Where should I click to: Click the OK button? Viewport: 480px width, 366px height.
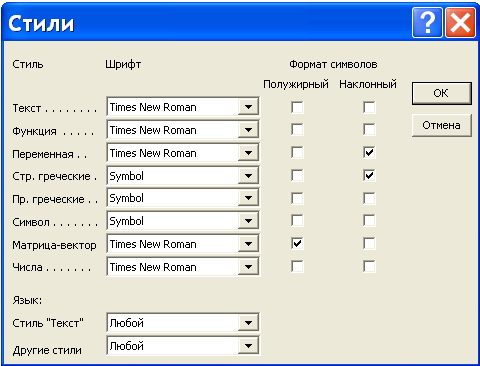coord(442,93)
